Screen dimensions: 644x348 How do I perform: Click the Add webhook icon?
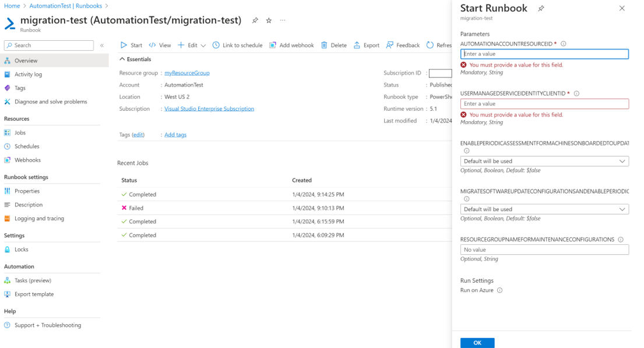pos(273,45)
